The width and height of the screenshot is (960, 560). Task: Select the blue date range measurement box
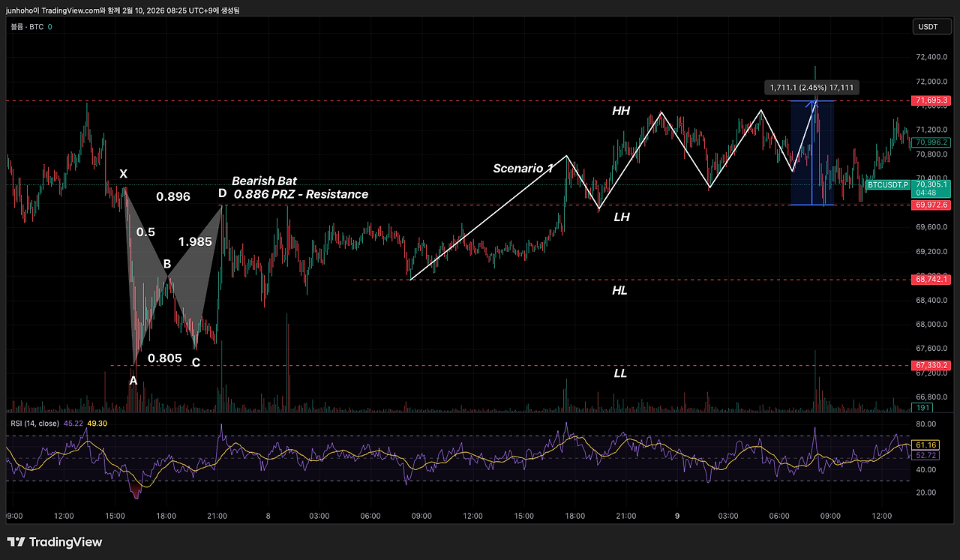coord(813,152)
